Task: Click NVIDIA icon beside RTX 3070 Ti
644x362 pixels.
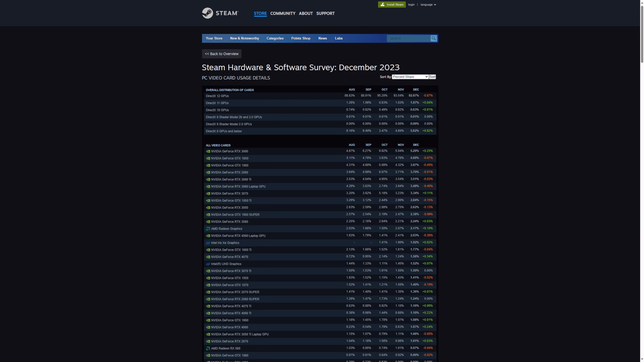Action: [208, 271]
